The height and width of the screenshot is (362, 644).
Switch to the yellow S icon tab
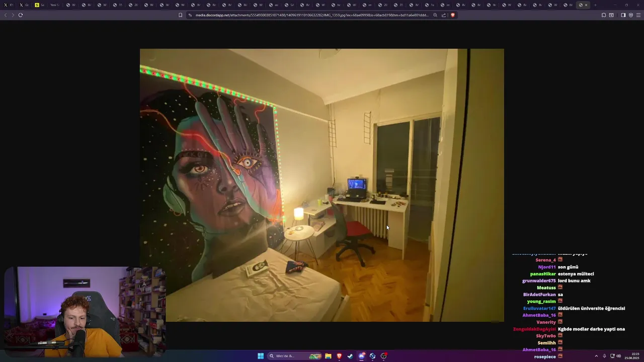pyautogui.click(x=39, y=5)
